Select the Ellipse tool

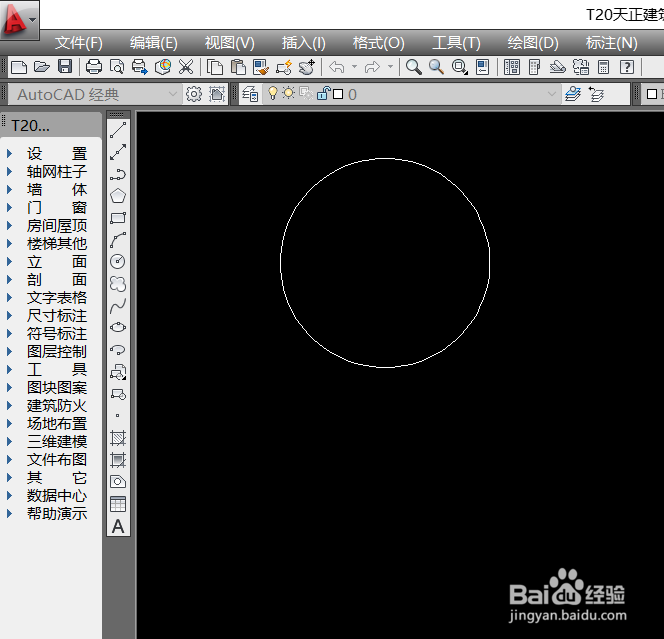point(118,327)
